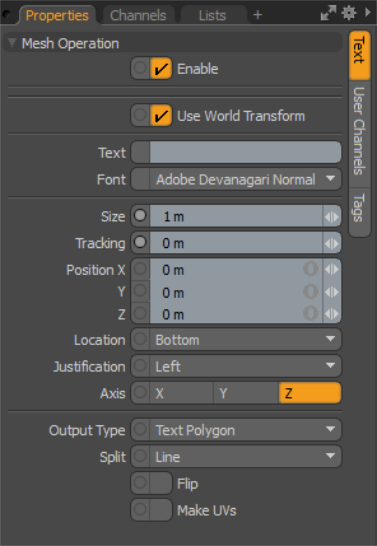Set Axis to Y
The image size is (377, 546).
246,393
